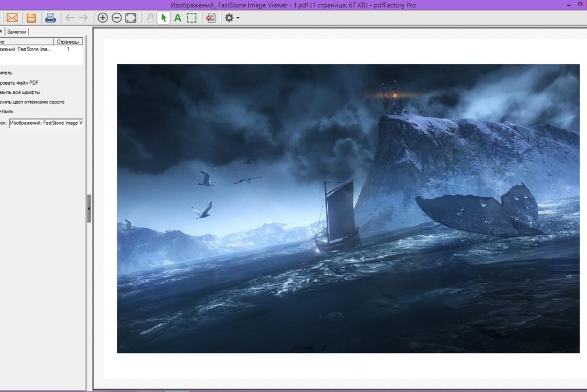Print the document using the printer icon
Image resolution: width=587 pixels, height=392 pixels.
(x=50, y=17)
